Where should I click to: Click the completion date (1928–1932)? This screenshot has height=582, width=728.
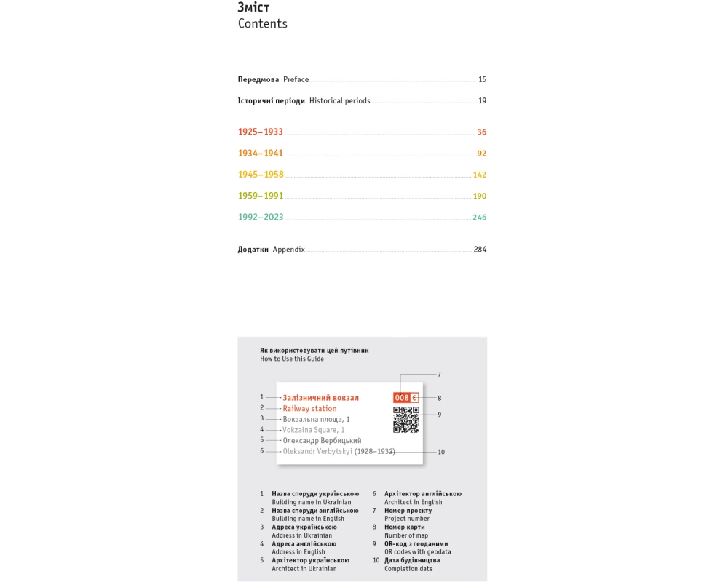(374, 451)
